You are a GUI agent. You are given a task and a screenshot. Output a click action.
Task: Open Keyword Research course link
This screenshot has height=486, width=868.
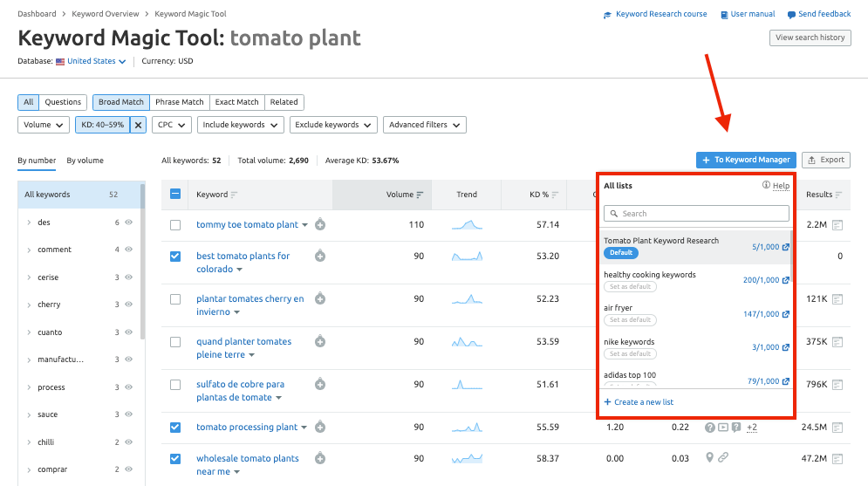[655, 14]
